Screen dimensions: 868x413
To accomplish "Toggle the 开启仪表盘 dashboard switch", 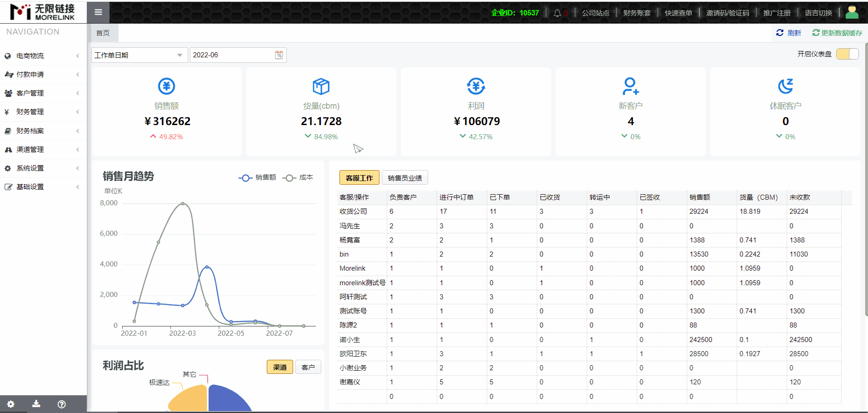I will click(x=847, y=54).
